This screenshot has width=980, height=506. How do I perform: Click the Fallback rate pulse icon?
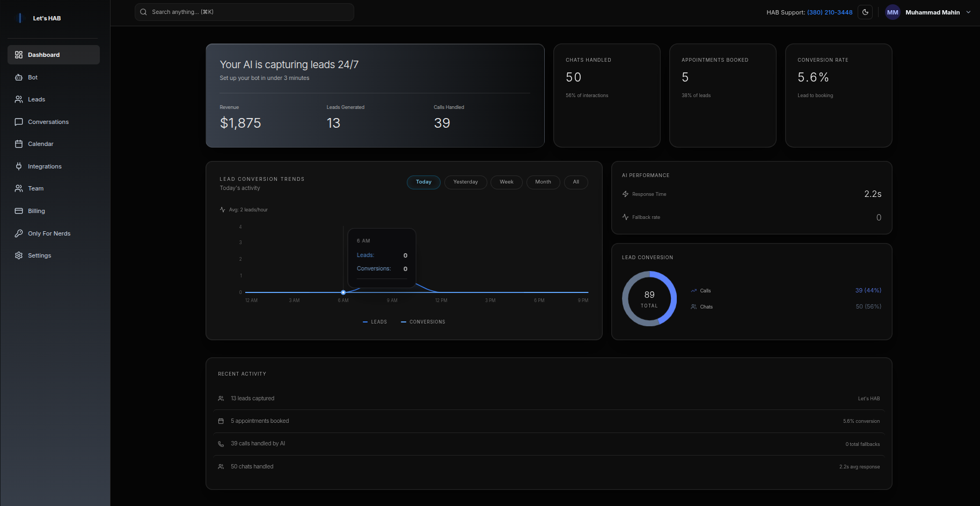tap(625, 217)
